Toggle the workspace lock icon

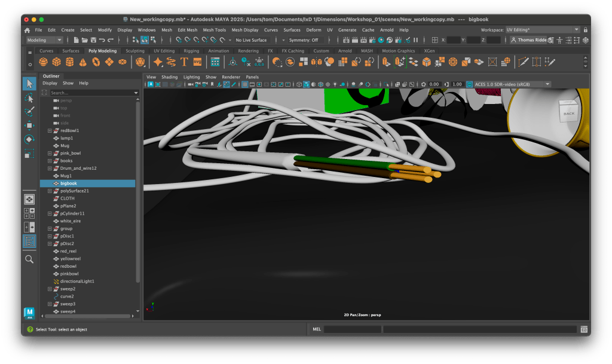[585, 30]
